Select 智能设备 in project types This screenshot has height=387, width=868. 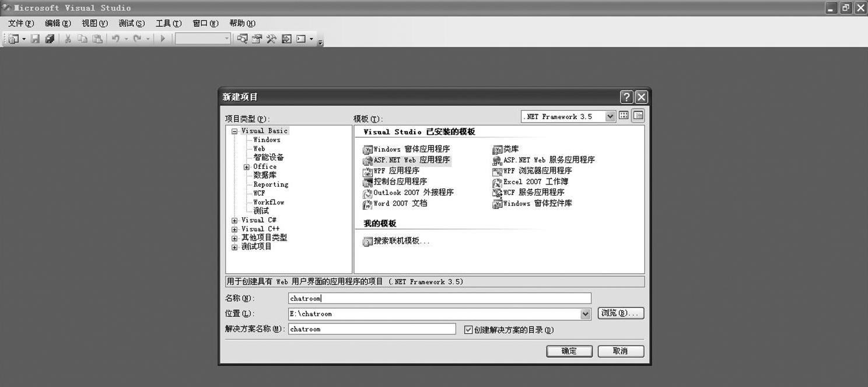point(268,158)
